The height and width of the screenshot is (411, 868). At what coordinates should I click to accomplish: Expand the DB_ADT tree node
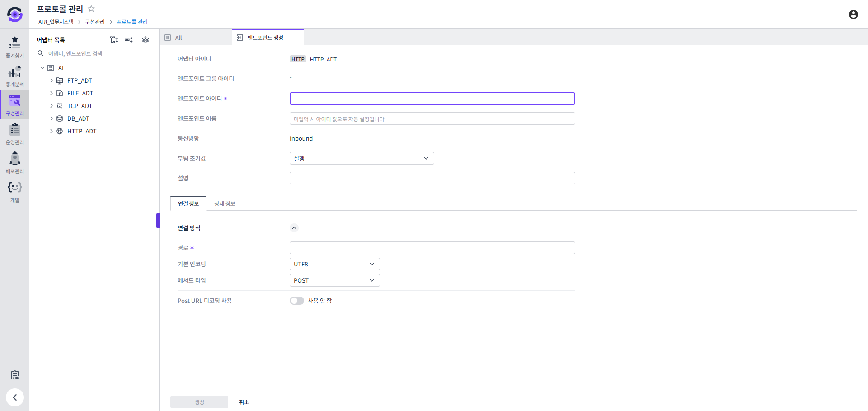point(52,118)
